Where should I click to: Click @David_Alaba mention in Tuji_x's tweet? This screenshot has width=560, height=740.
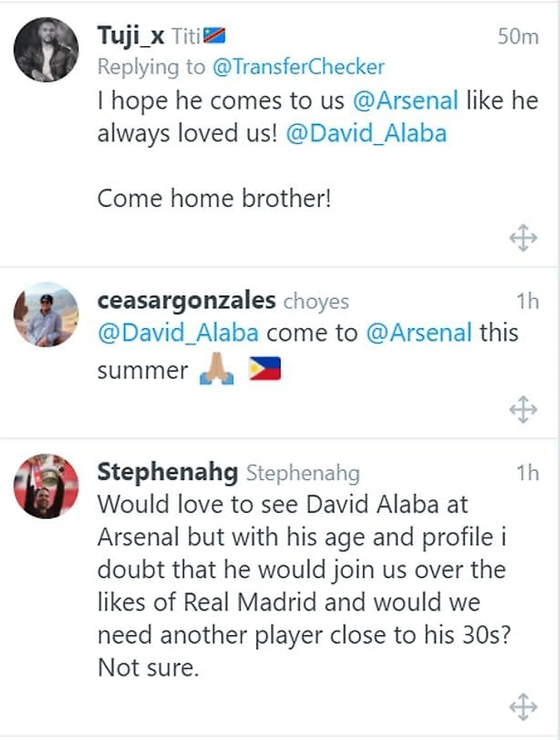[x=367, y=133]
